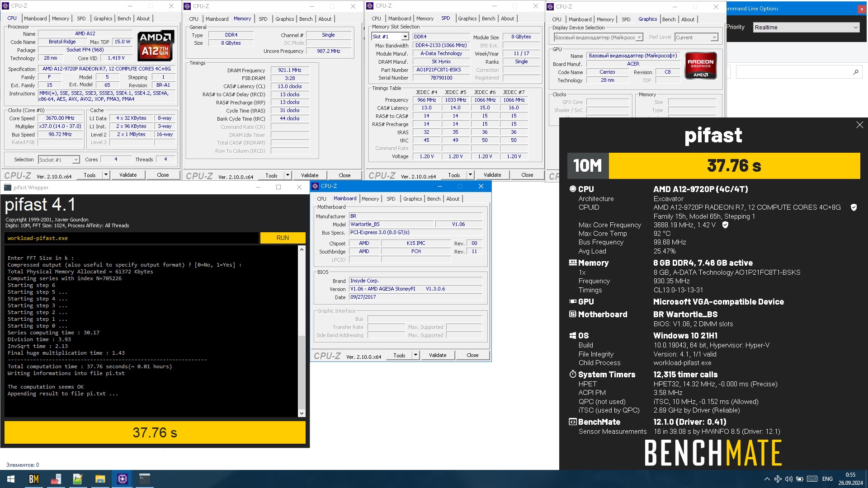Open the red toolbox computer taskbar icon
This screenshot has height=488, width=868.
(56, 479)
